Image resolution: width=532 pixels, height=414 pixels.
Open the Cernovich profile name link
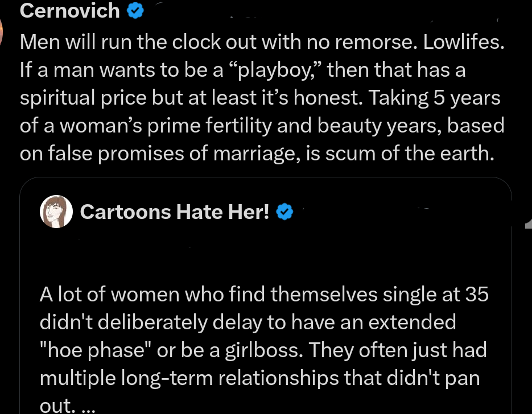click(70, 11)
